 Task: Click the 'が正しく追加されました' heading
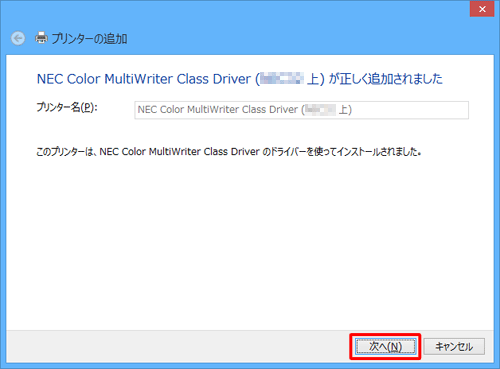pyautogui.click(x=239, y=79)
